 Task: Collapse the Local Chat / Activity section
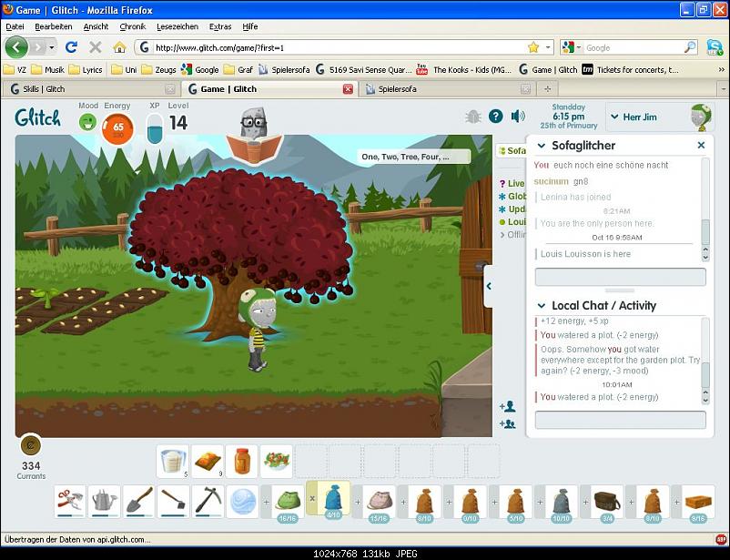(542, 306)
